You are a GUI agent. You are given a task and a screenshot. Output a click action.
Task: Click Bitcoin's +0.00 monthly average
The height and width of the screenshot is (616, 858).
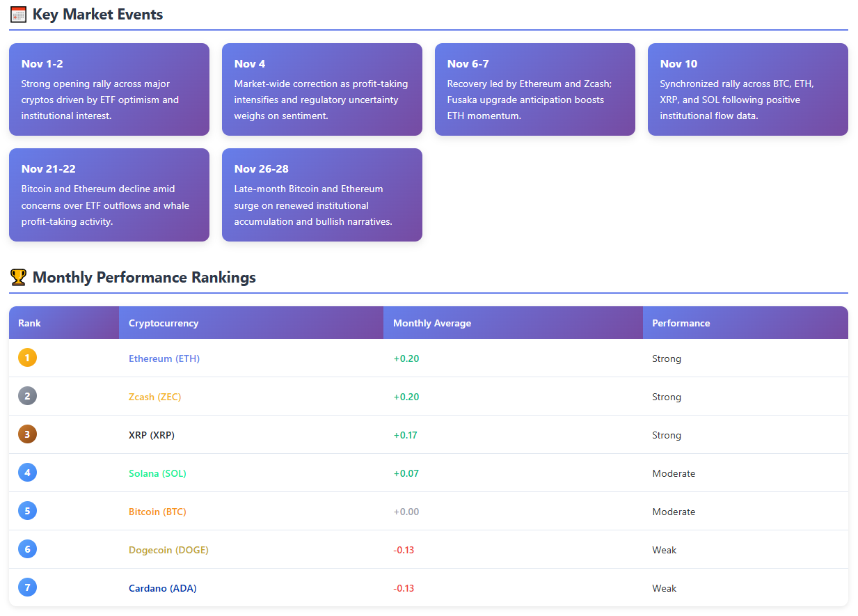coord(406,512)
